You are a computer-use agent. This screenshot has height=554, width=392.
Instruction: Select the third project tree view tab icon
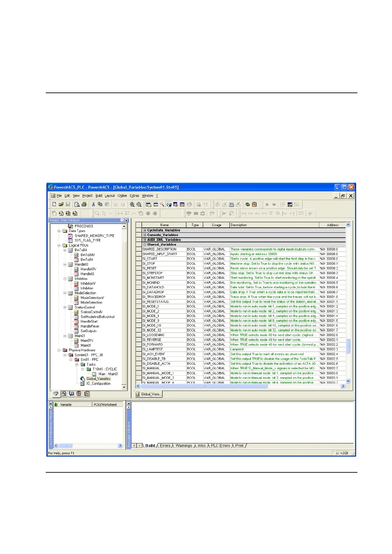[71, 394]
